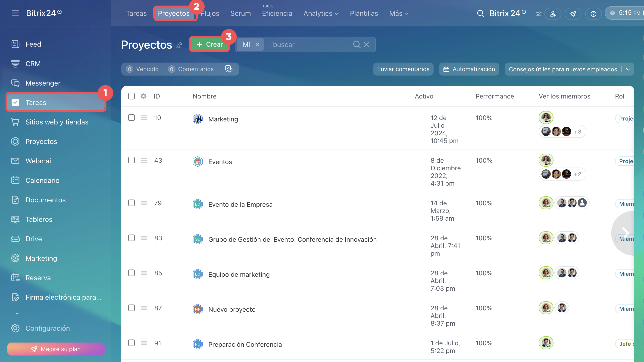Open the Eficiencia tab

[x=277, y=13]
